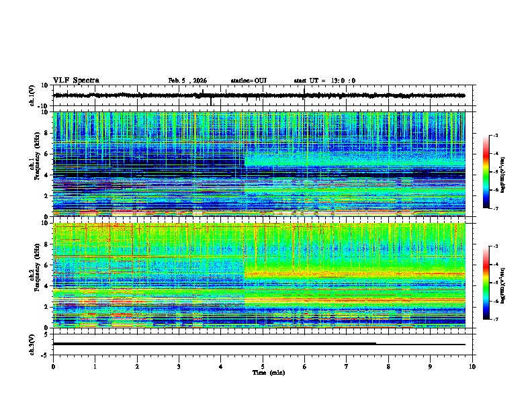Click the ch.2 spectrogram color bar
Screen dimensions: 532x411
(x=486, y=283)
